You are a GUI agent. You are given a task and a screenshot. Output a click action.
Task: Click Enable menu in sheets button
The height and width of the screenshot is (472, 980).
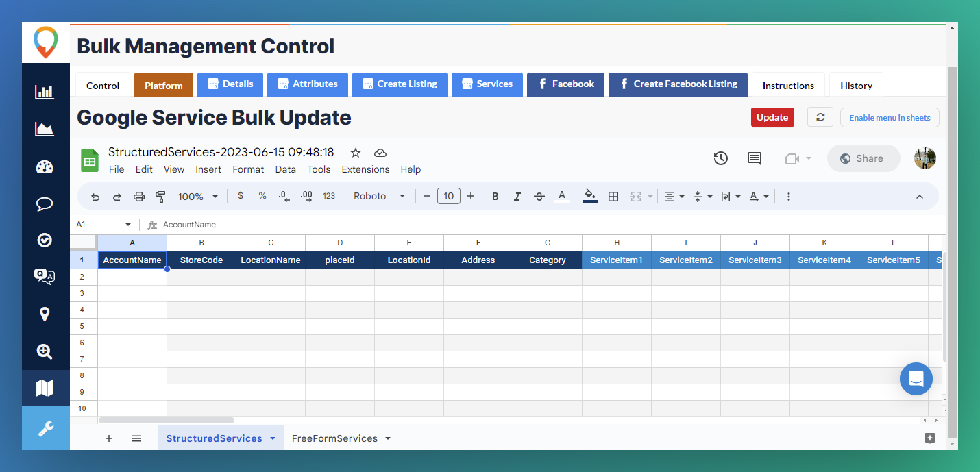coord(889,117)
